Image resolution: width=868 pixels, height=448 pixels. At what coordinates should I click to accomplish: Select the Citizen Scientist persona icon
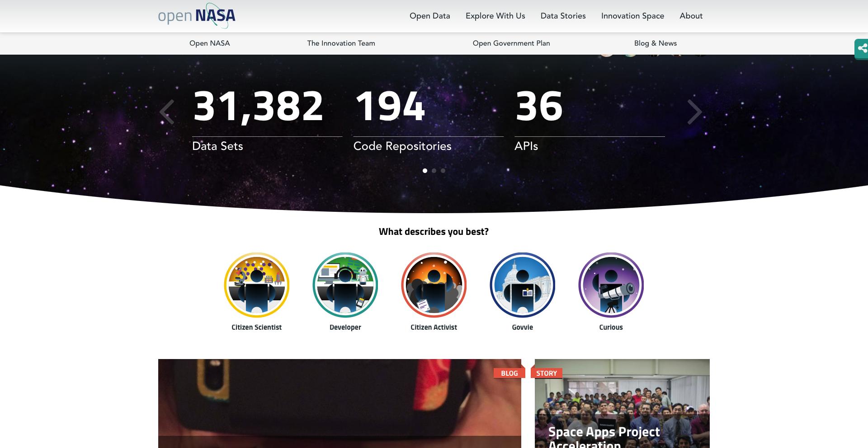pos(257,285)
